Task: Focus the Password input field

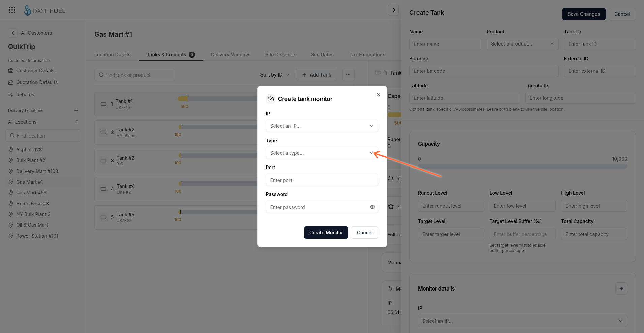Action: point(322,207)
